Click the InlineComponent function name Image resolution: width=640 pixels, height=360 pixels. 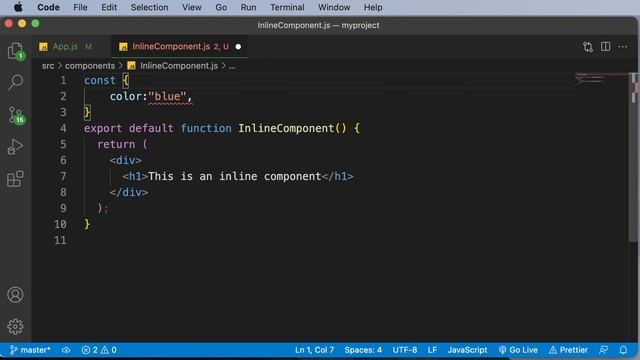tap(286, 128)
